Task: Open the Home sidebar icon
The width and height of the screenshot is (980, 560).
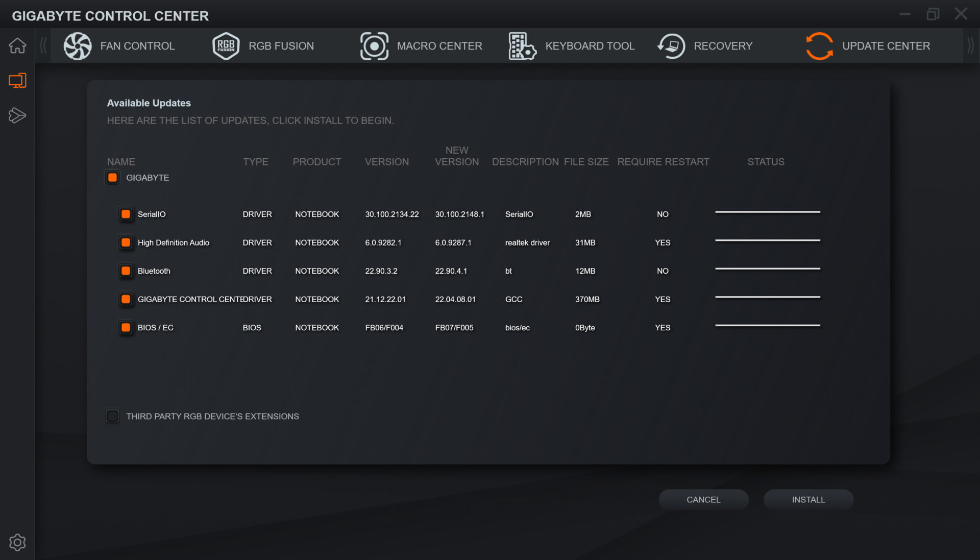Action: pos(17,46)
